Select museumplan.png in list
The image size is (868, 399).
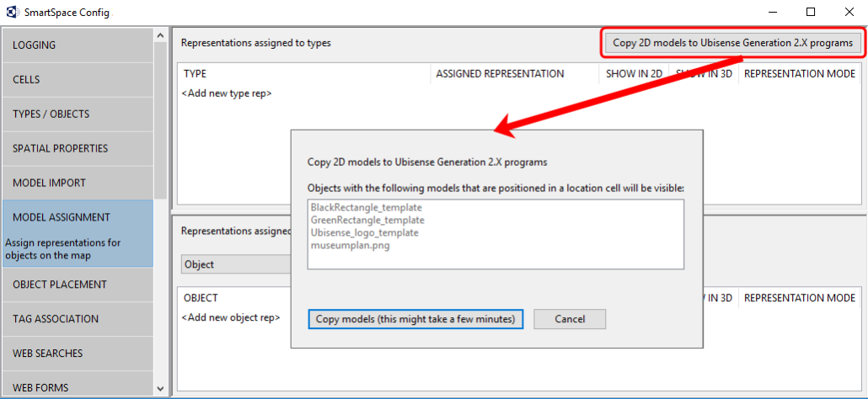(350, 245)
